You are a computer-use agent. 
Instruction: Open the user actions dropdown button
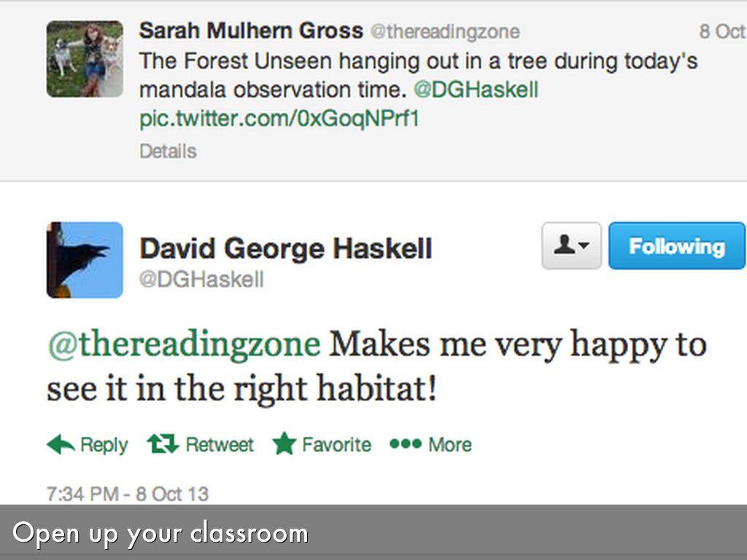(571, 246)
